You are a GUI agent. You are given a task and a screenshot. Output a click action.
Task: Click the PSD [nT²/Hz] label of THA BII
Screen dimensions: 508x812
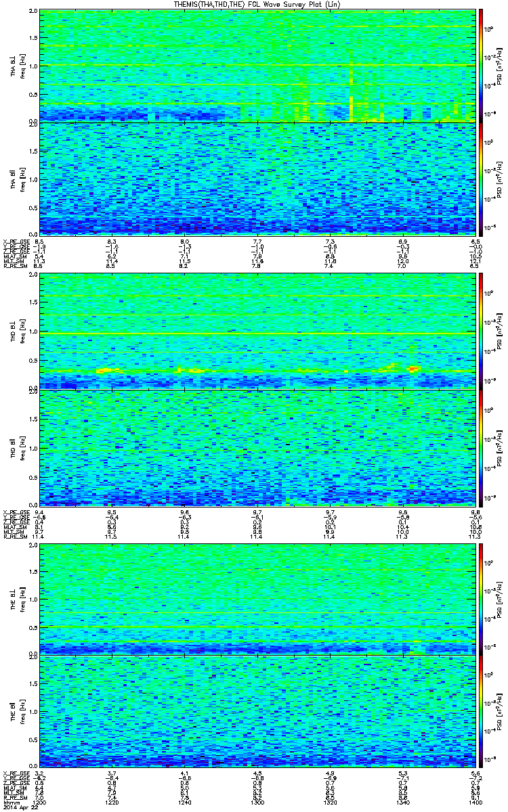click(500, 179)
